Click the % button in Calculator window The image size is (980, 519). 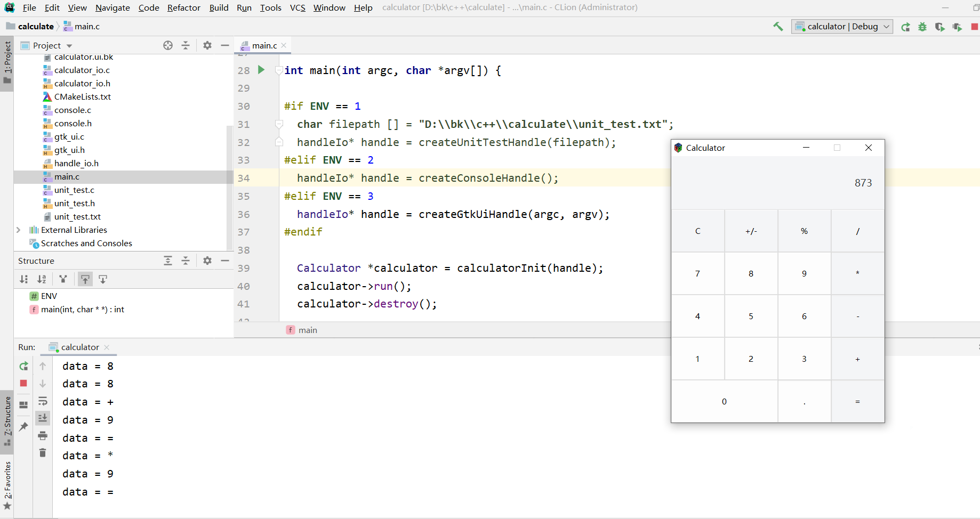(804, 231)
